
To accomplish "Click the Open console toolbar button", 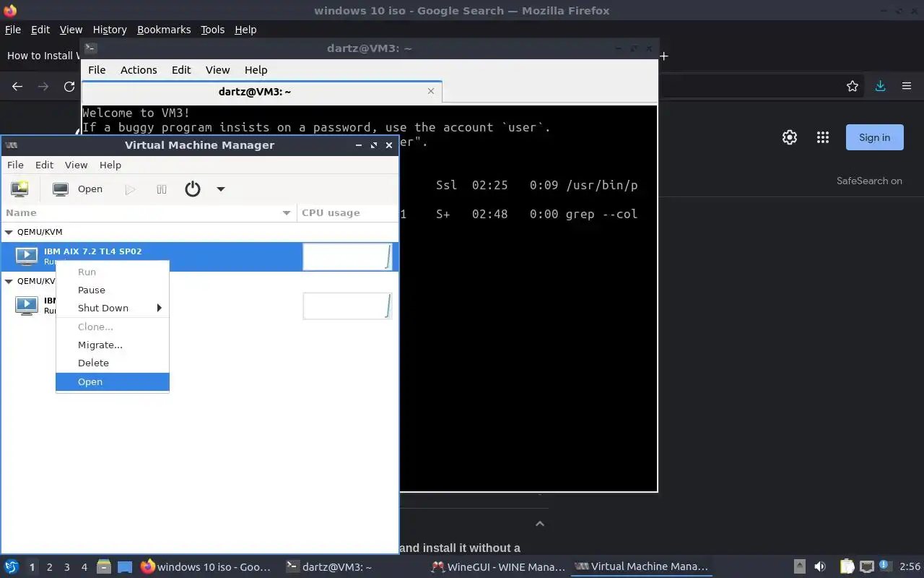I will 79,189.
